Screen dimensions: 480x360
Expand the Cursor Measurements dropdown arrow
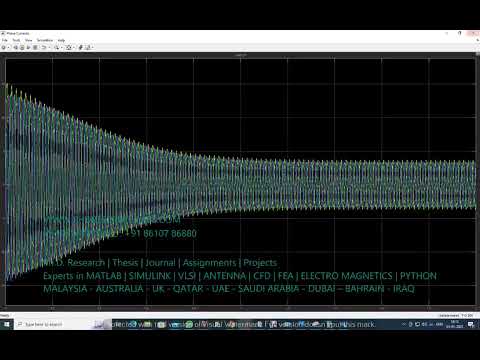[93, 47]
